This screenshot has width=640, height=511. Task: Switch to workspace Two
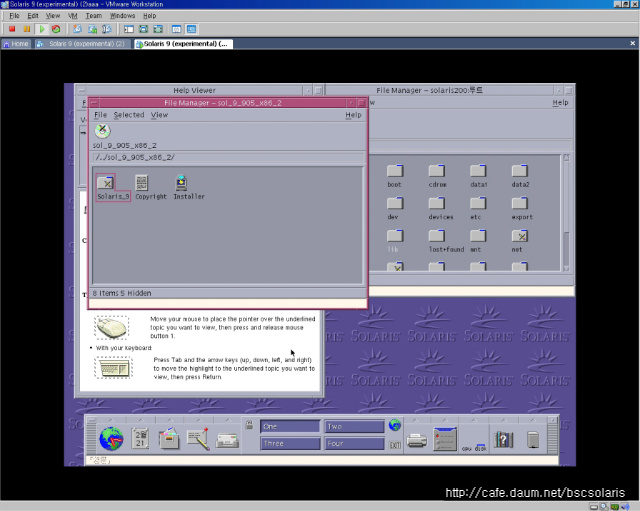354,427
